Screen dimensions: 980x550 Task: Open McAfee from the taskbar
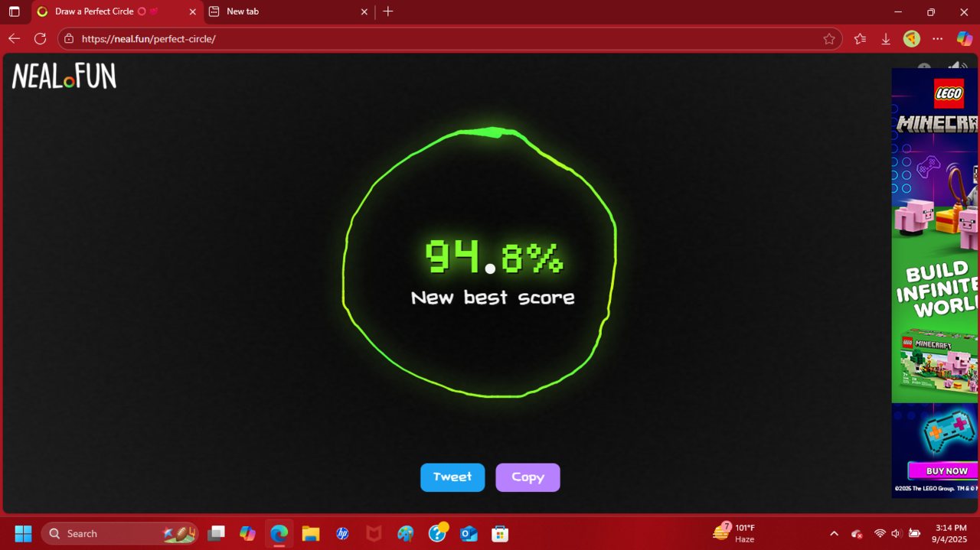coord(374,533)
